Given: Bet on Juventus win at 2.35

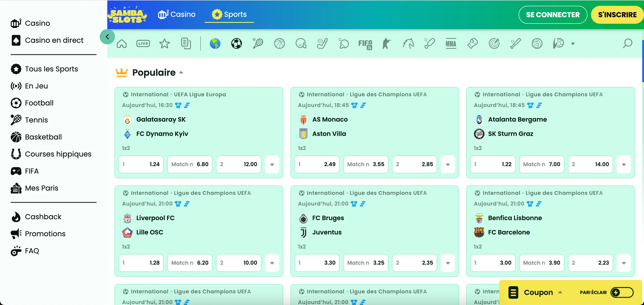Looking at the screenshot, I should [x=415, y=263].
